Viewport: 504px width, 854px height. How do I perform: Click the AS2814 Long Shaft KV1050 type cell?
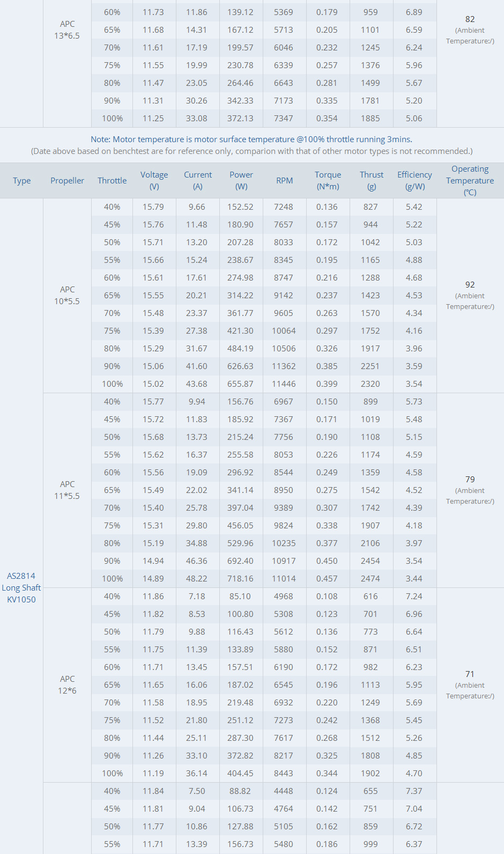(21, 588)
